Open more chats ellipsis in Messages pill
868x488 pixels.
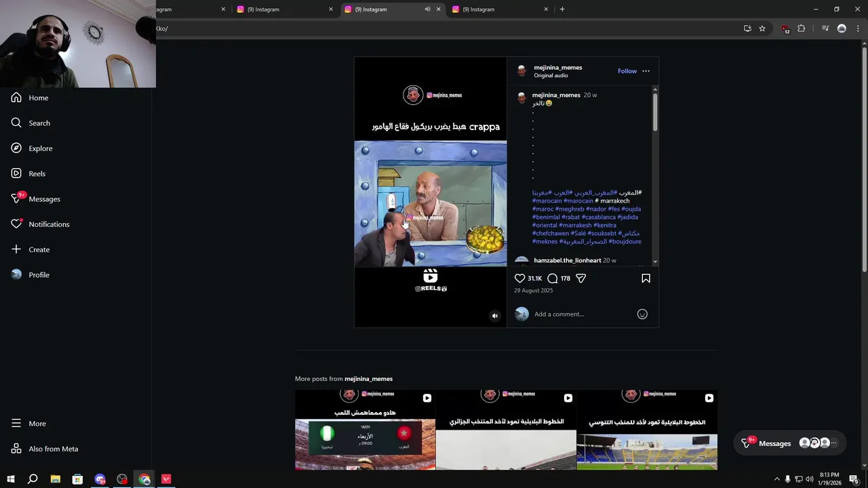833,443
